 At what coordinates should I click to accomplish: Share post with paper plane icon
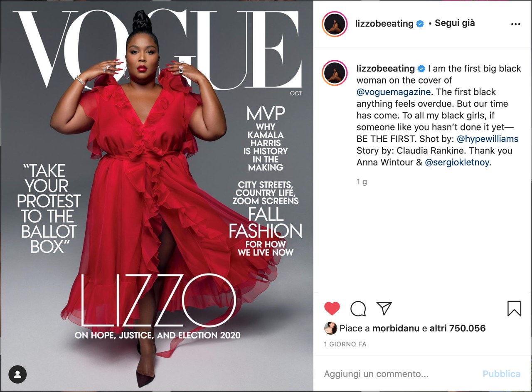tap(384, 308)
